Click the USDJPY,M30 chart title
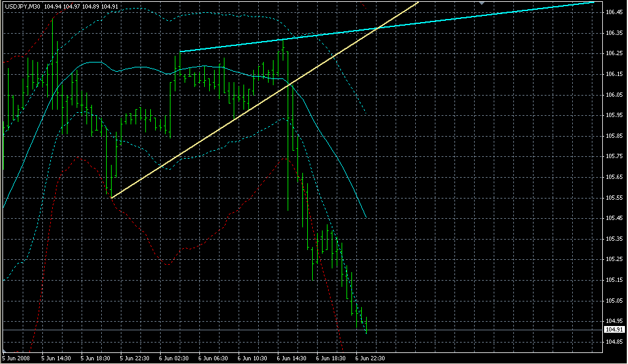 (x=22, y=7)
